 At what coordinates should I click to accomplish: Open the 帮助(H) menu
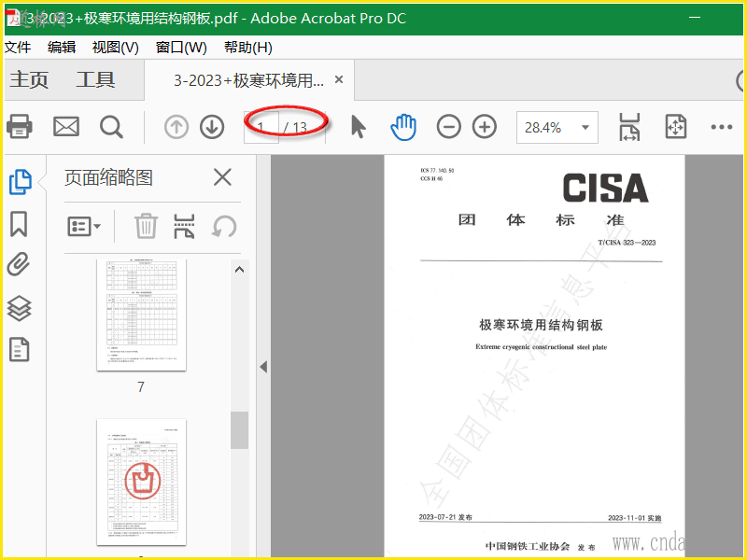[248, 48]
